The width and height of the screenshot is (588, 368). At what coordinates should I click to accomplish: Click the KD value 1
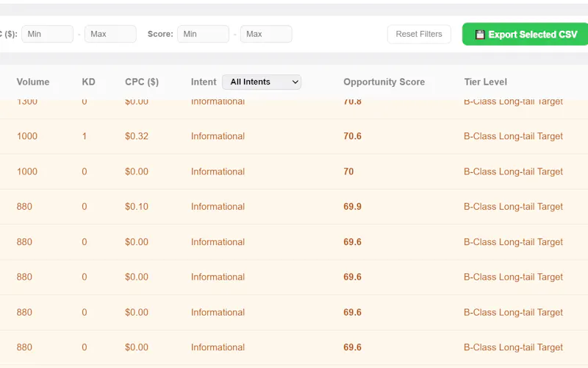[85, 136]
